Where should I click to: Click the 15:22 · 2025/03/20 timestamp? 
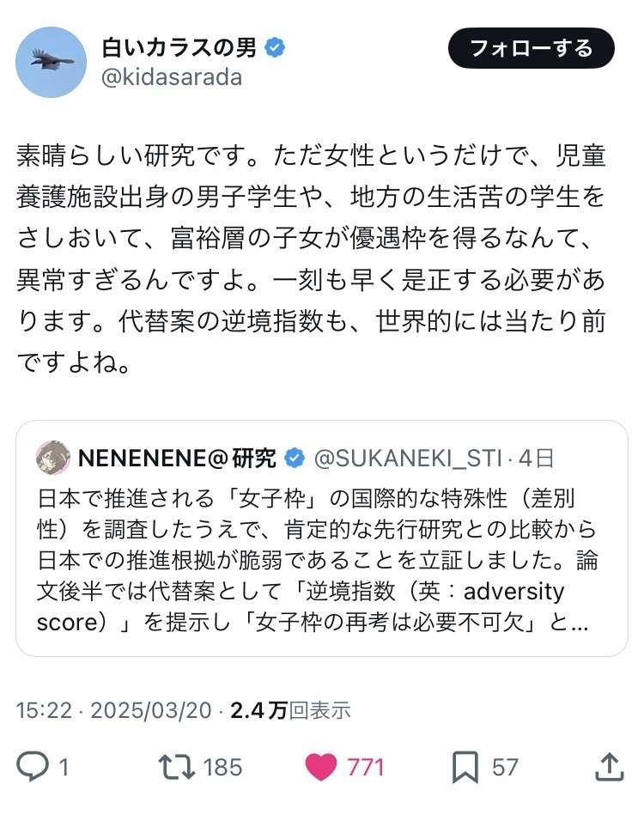click(116, 710)
